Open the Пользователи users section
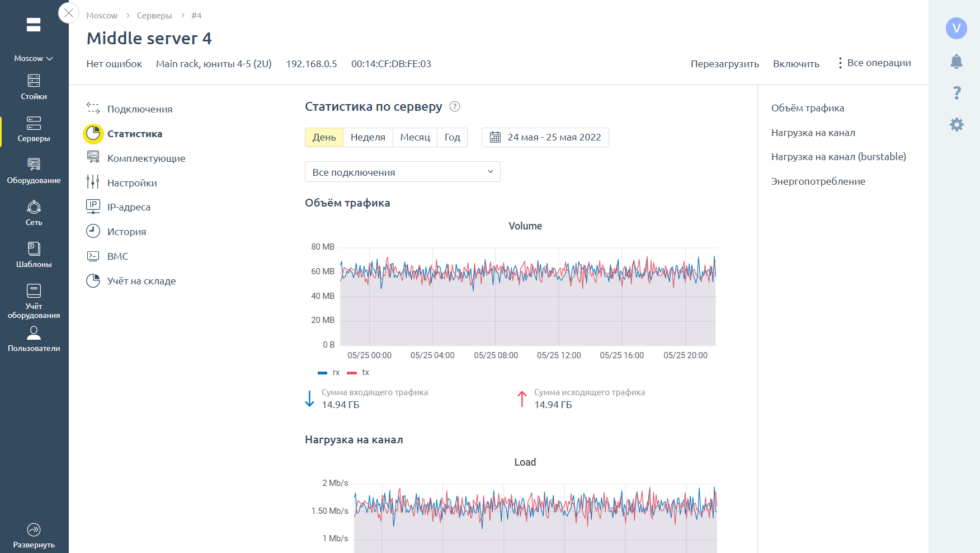 pos(34,339)
